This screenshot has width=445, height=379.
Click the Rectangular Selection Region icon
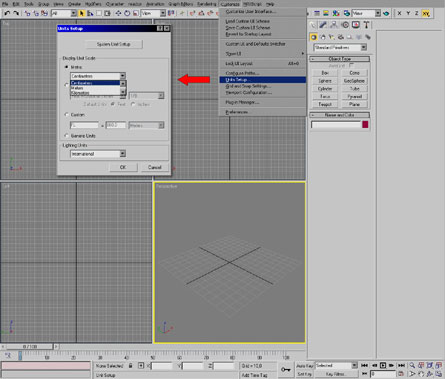point(99,13)
